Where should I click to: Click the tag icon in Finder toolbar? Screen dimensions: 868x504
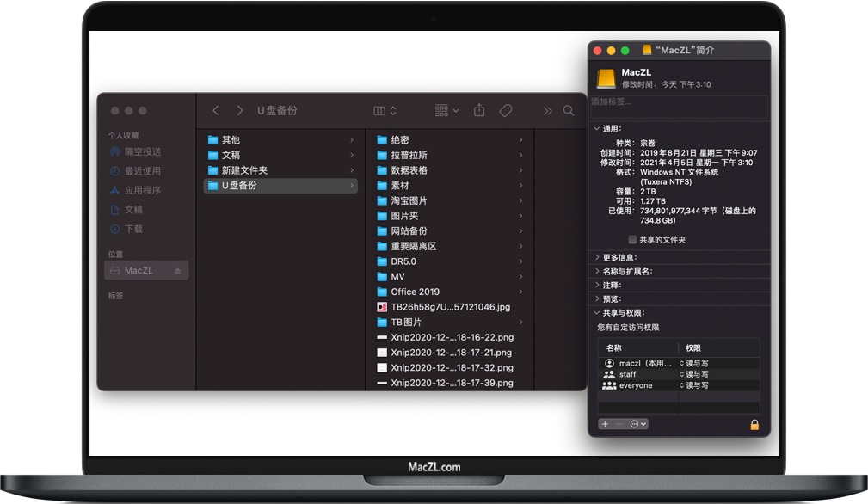pyautogui.click(x=506, y=111)
